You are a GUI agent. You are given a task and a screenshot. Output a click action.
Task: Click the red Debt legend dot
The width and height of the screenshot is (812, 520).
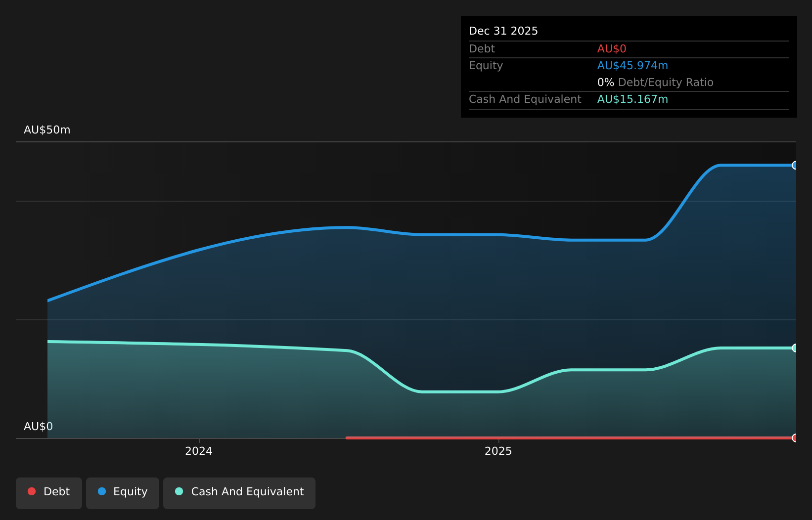pyautogui.click(x=32, y=491)
